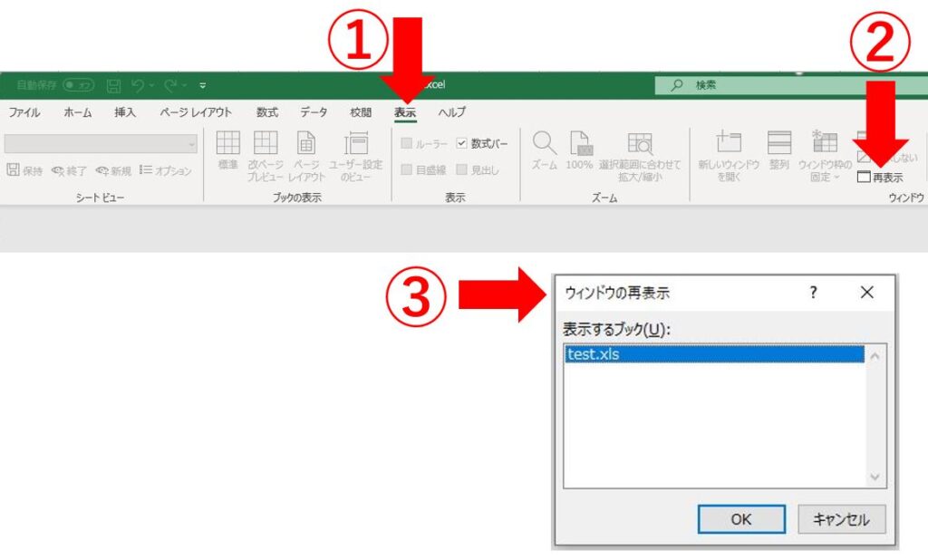Open the 数式 ribbon tab

[x=266, y=112]
